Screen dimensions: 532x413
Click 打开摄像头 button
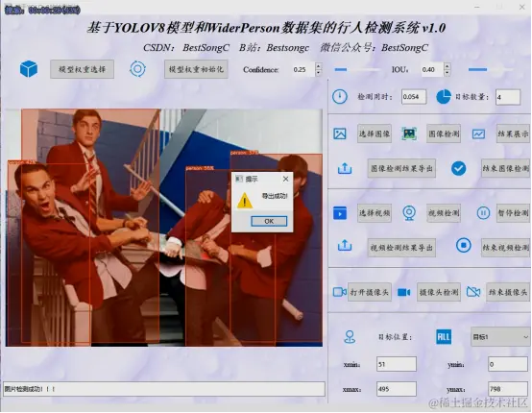pos(370,292)
